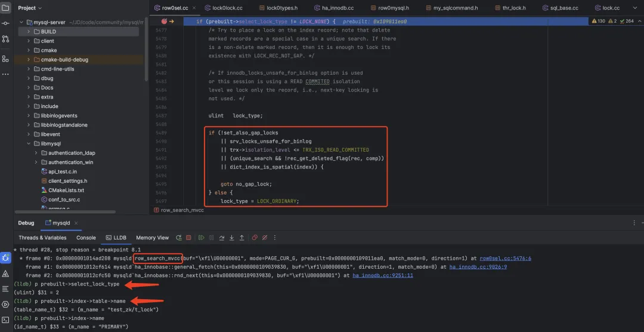Switch to Threads & Variables tab

pos(42,238)
